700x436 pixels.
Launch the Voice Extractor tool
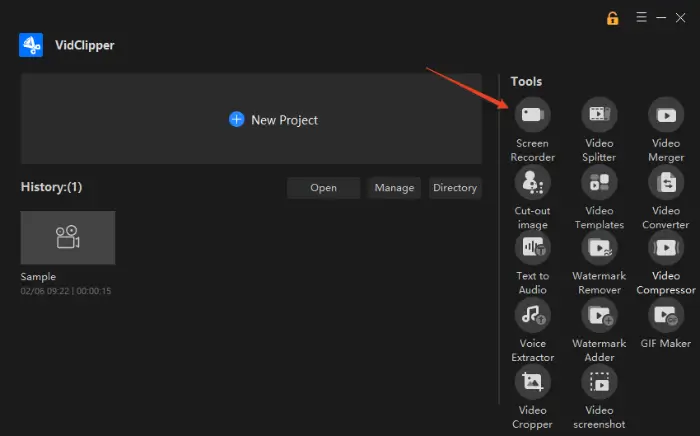[x=532, y=315]
